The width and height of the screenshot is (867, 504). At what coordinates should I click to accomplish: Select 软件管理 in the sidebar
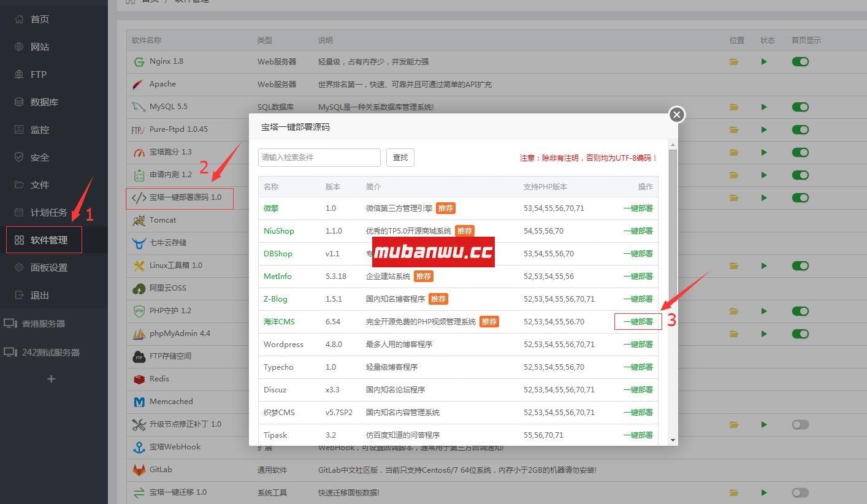[48, 240]
